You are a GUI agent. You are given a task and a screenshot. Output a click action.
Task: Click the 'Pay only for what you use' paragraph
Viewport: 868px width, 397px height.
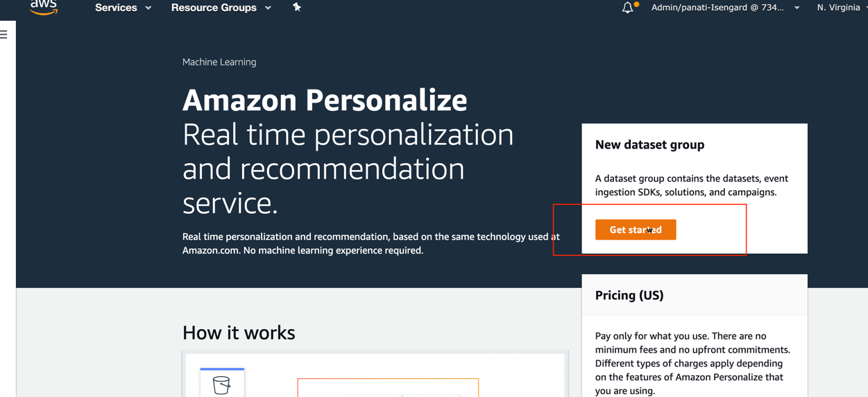coord(693,363)
